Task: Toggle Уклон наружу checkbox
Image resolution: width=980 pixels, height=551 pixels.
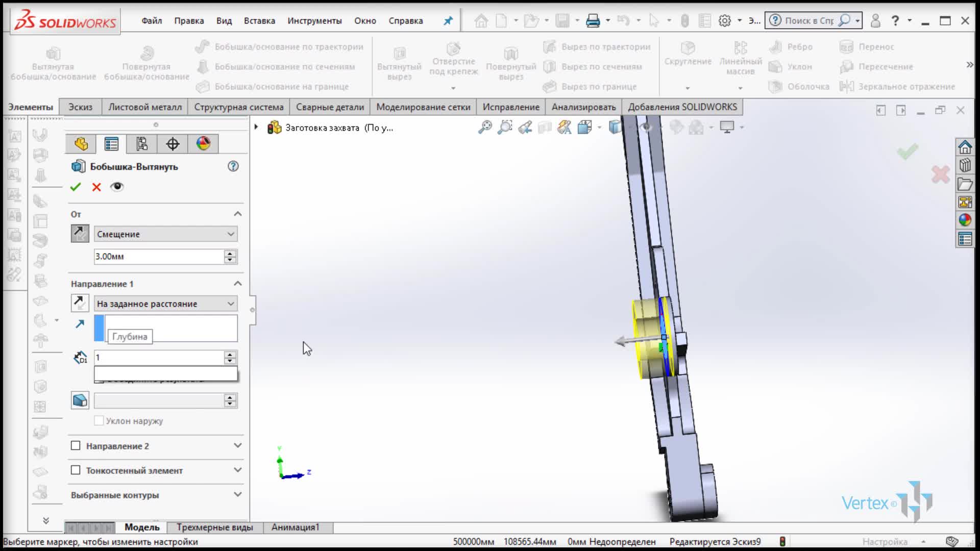Action: (99, 420)
